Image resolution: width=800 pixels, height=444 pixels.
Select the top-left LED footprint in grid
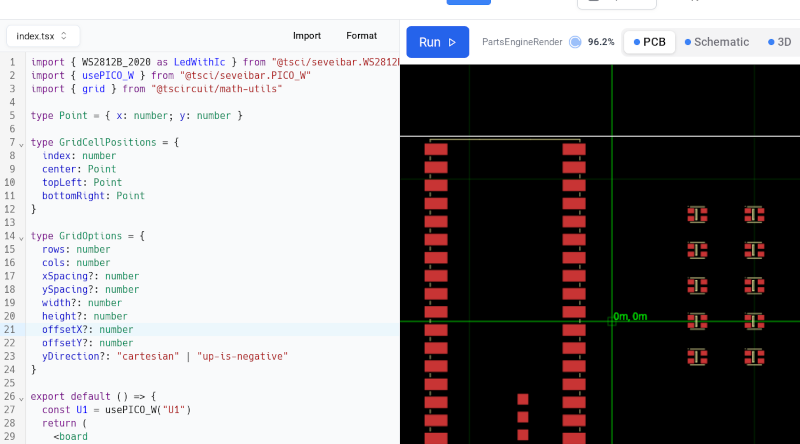697,214
